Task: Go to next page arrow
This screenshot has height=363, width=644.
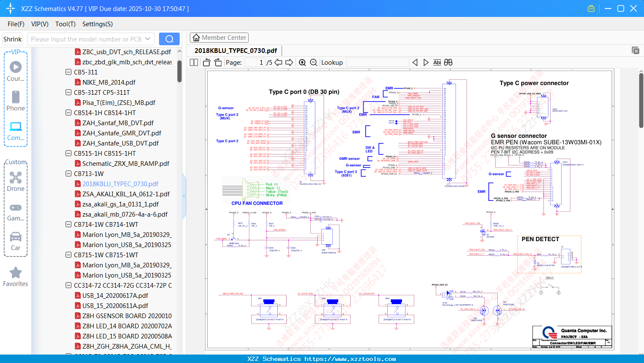Action: click(289, 63)
